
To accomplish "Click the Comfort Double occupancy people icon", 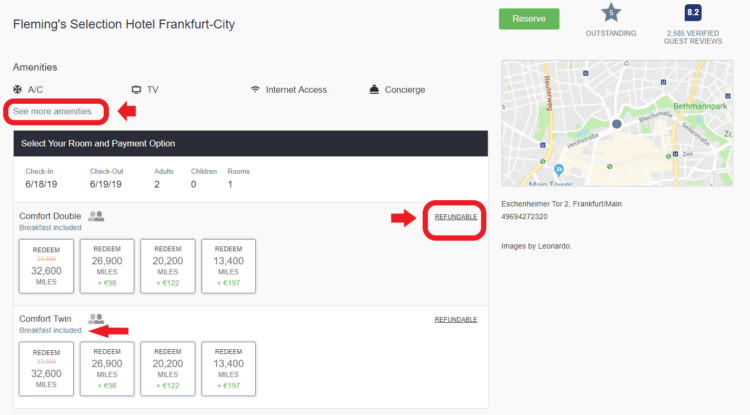I will [x=96, y=216].
